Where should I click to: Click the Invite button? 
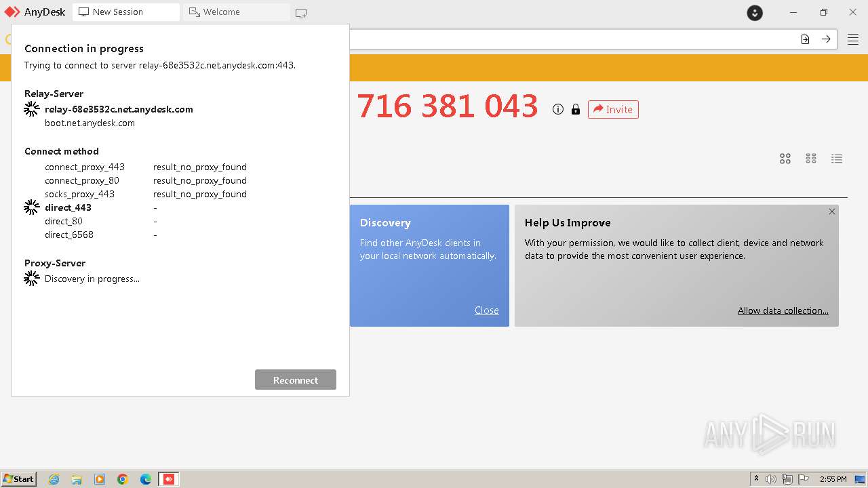(613, 109)
